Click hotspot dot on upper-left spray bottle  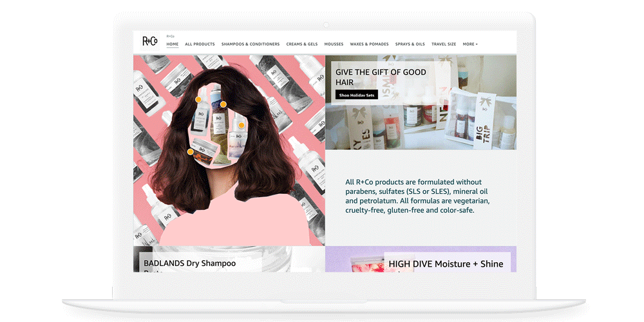click(x=198, y=99)
